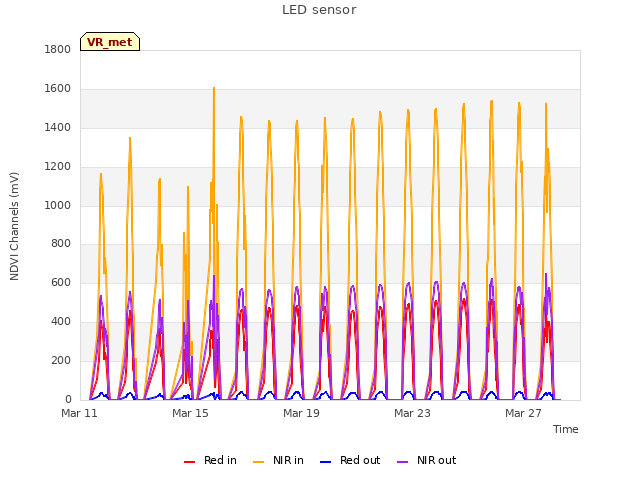Screen dimensions: 640x480
Task: Click the orange NIR in legend swatch
Action: [258, 462]
